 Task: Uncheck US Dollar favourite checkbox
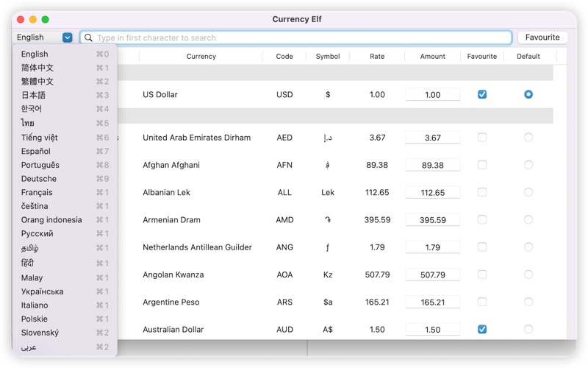[482, 94]
